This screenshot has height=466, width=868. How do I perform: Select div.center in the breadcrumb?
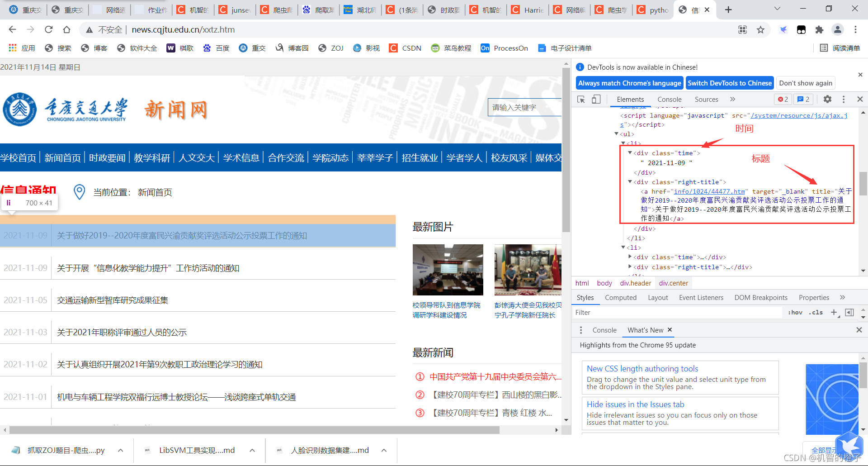673,283
